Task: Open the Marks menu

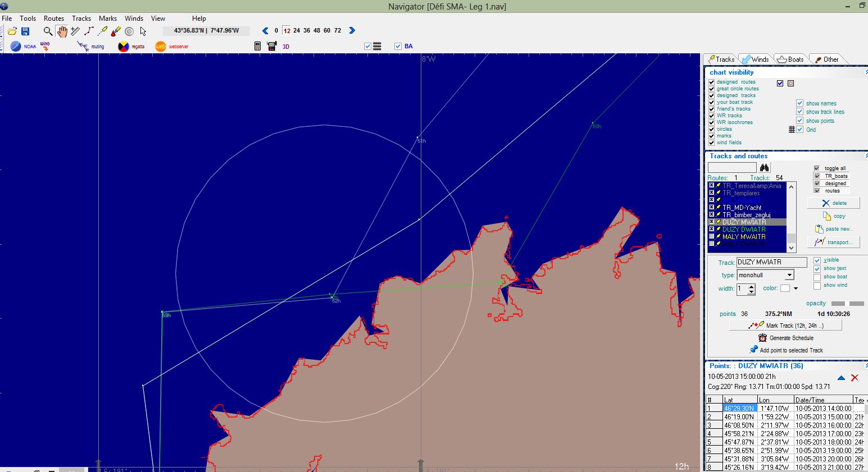Action: click(x=108, y=19)
